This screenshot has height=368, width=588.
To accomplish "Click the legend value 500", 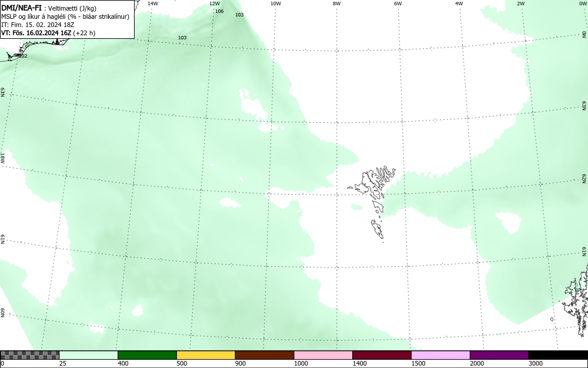I will tap(182, 363).
